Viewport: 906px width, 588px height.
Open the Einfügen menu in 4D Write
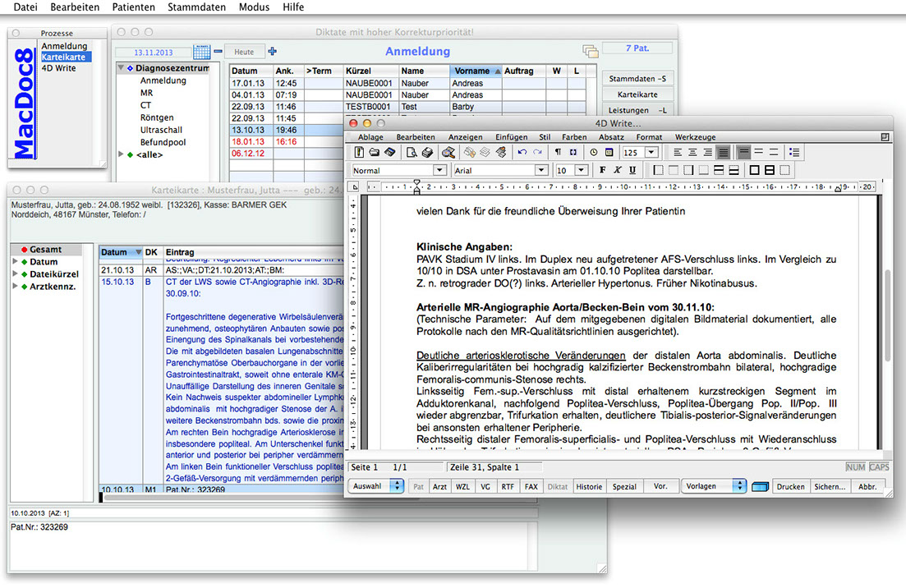[x=511, y=137]
